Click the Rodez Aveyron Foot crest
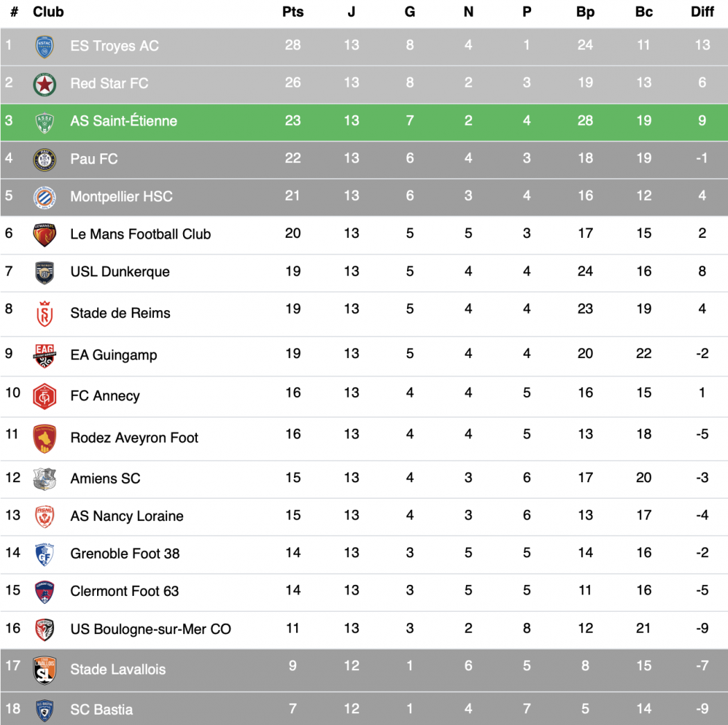 44,438
